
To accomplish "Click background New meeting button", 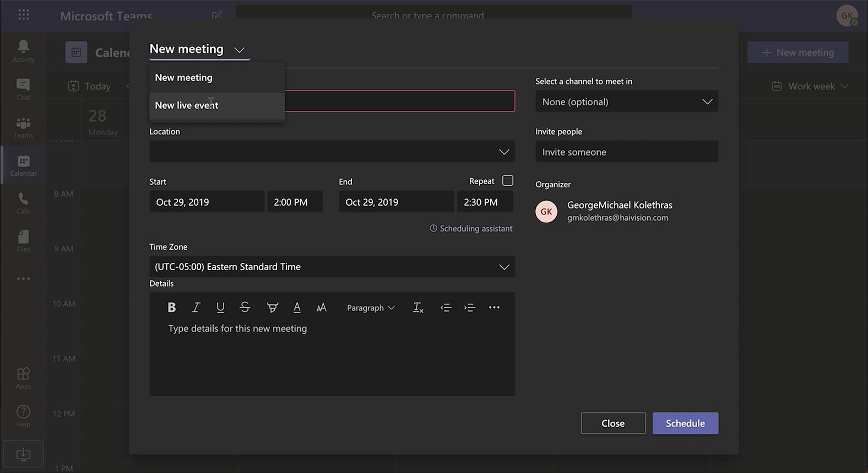I will pos(798,52).
